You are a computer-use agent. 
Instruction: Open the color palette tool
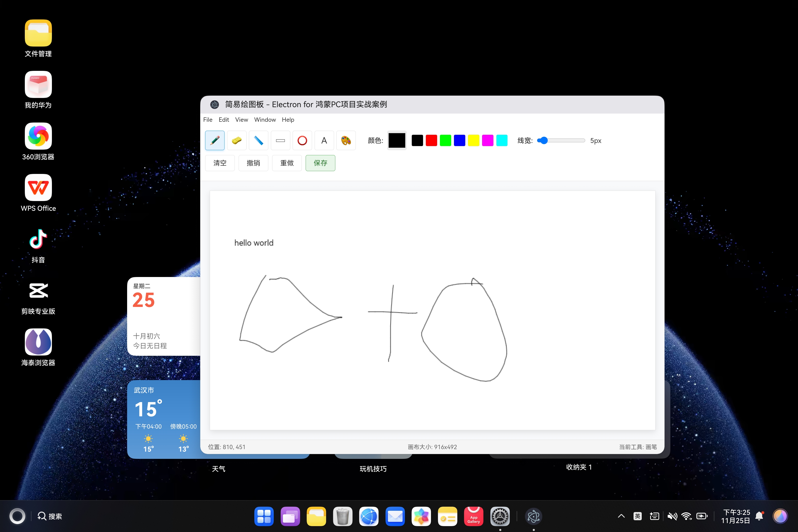(346, 140)
